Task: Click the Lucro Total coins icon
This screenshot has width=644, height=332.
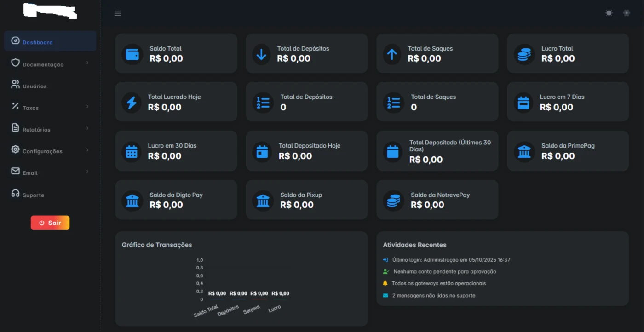Action: [524, 54]
